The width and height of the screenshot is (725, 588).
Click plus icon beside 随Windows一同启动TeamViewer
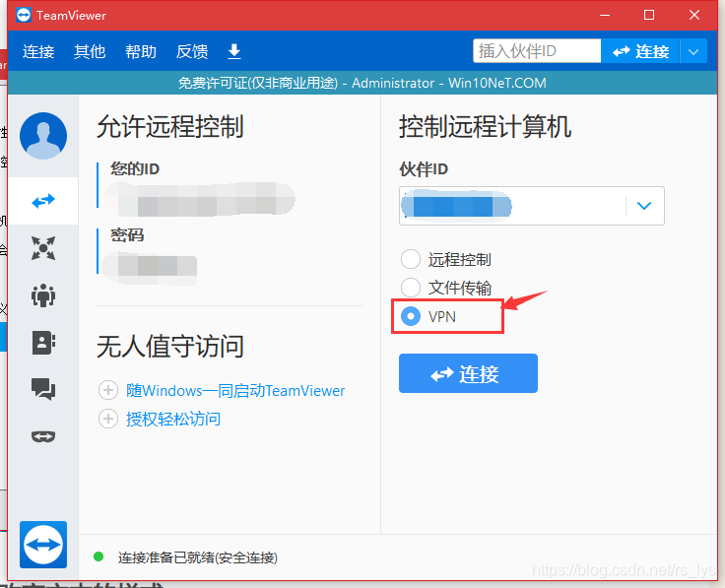[x=108, y=391]
